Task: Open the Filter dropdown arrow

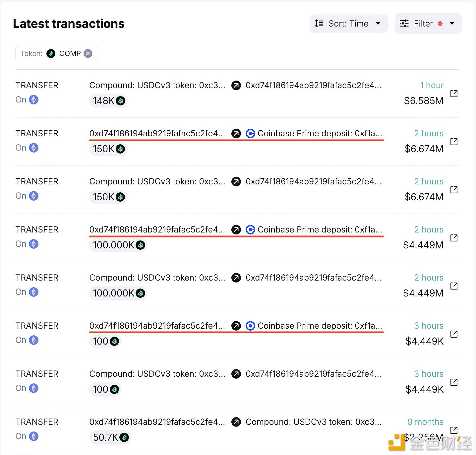Action: 452,24
